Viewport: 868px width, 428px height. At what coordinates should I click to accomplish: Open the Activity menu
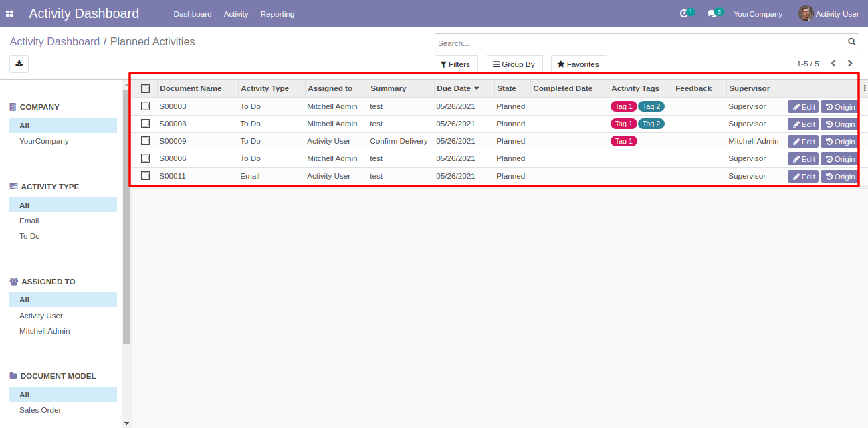coord(236,14)
